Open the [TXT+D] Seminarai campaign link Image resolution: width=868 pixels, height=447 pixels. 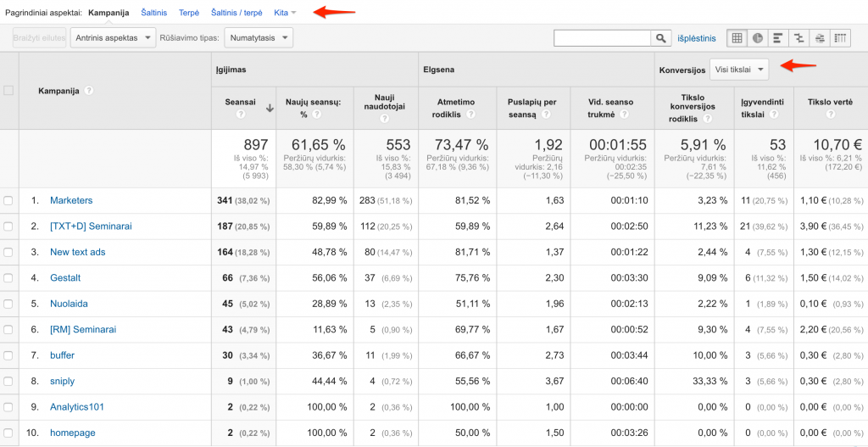click(91, 226)
